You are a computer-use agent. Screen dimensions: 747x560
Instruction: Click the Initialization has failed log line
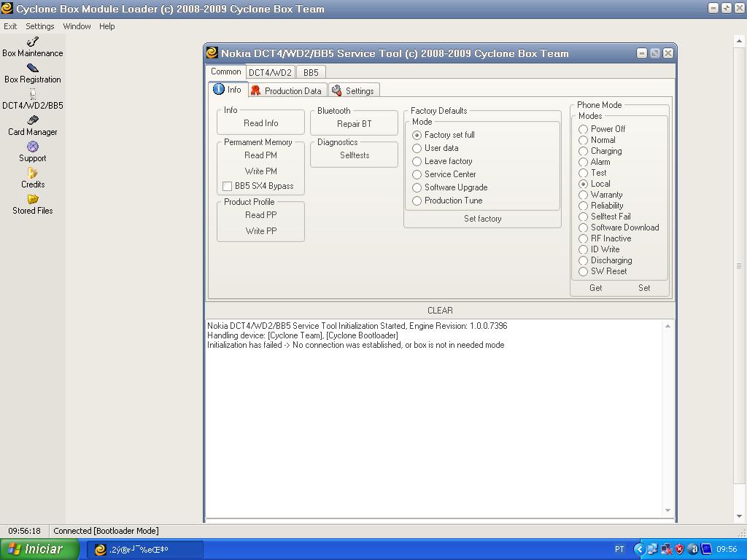point(355,345)
